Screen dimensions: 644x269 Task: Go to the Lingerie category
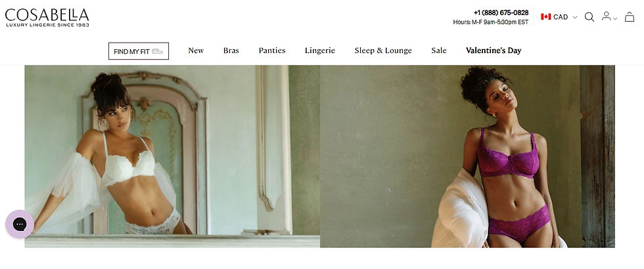point(320,51)
